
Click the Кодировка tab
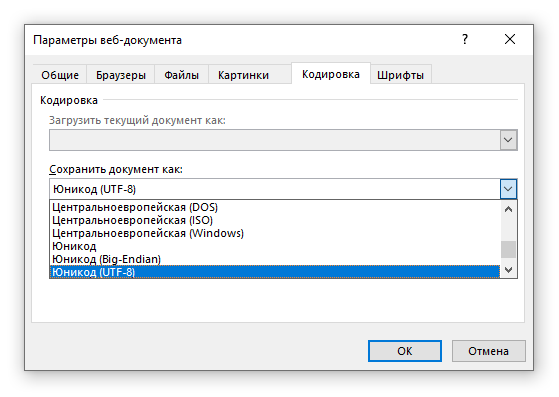331,74
